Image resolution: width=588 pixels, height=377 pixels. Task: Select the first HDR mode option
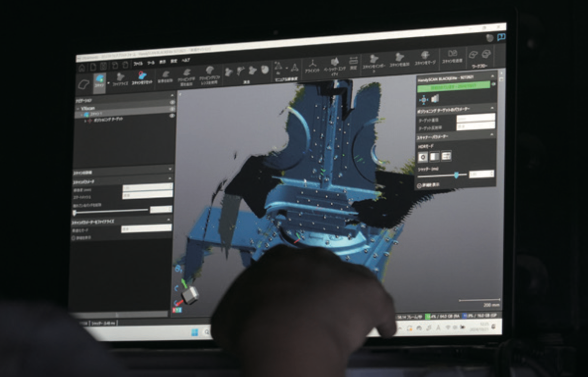coord(423,156)
